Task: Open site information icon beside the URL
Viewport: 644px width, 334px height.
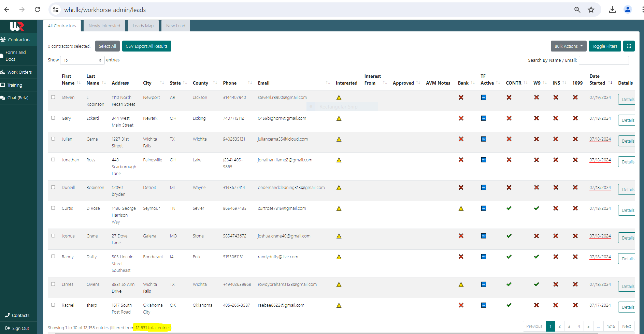Action: [56, 10]
